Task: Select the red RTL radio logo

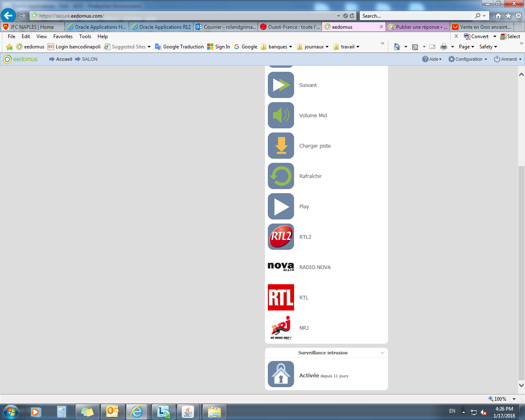Action: tap(281, 297)
